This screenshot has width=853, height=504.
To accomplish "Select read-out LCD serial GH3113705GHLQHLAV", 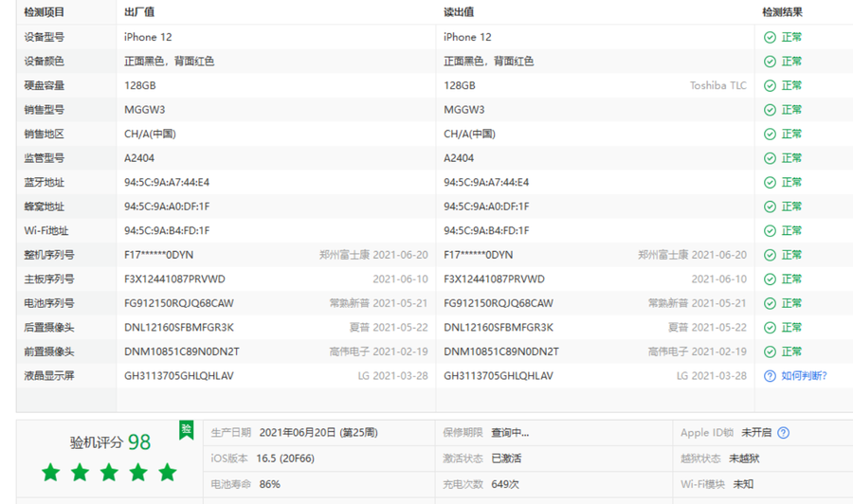I will (499, 376).
